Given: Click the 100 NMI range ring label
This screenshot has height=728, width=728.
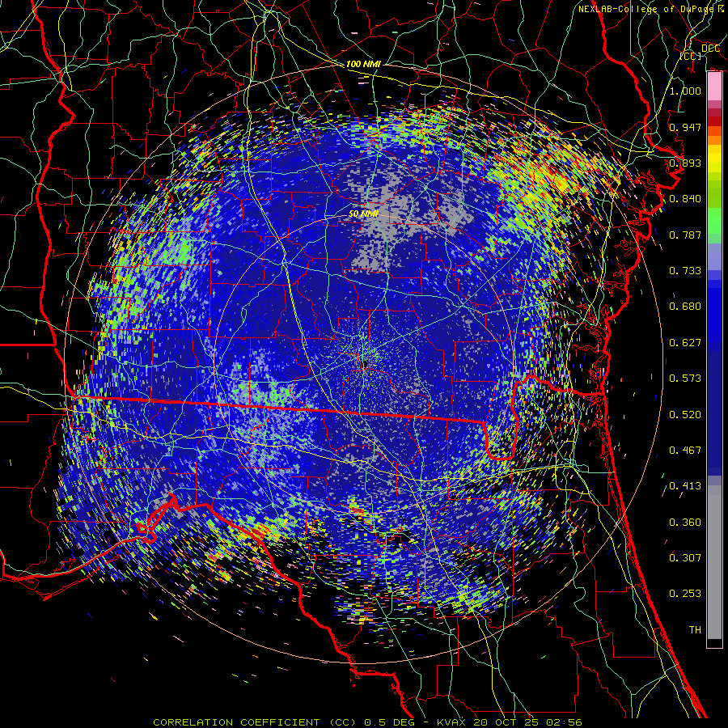Looking at the screenshot, I should tap(363, 64).
